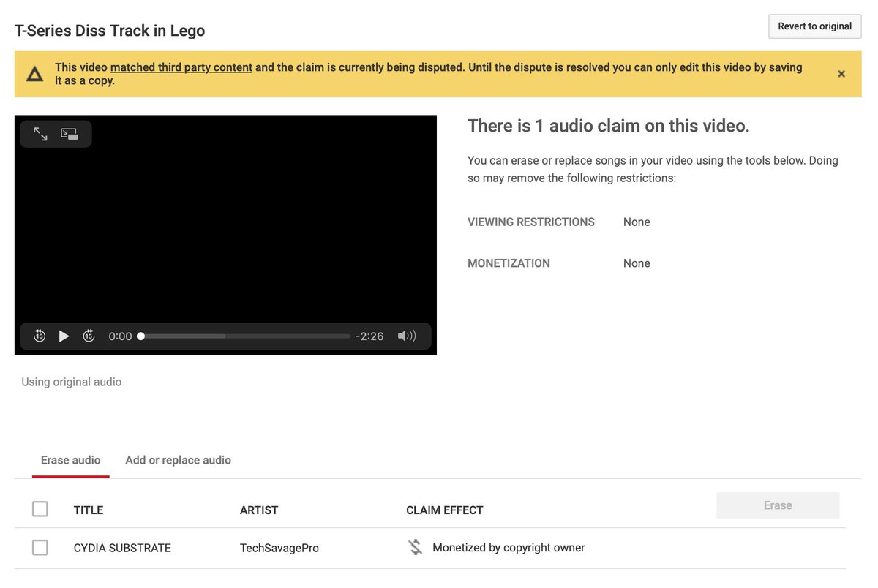Open picture-in-picture mode in the player
Screen dimensions: 878x588
click(70, 134)
